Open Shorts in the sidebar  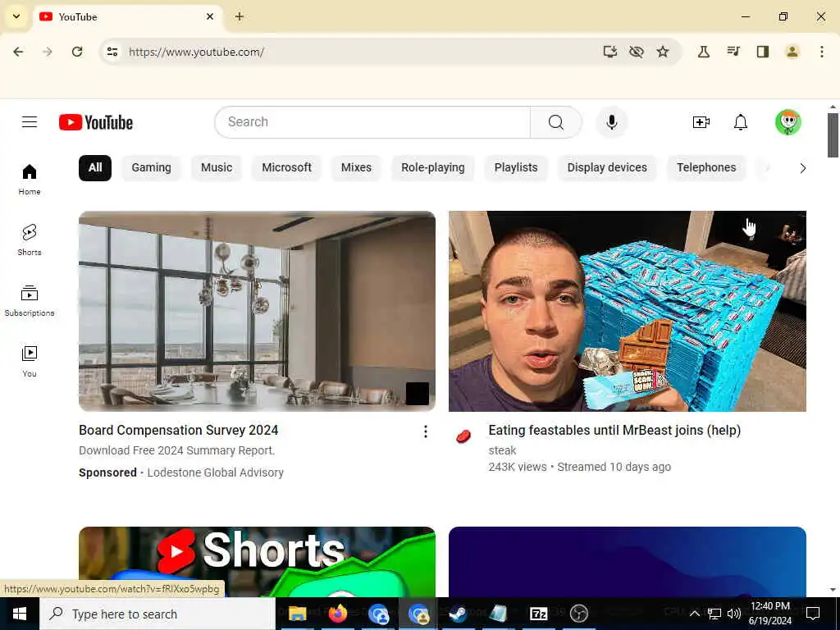(30, 240)
